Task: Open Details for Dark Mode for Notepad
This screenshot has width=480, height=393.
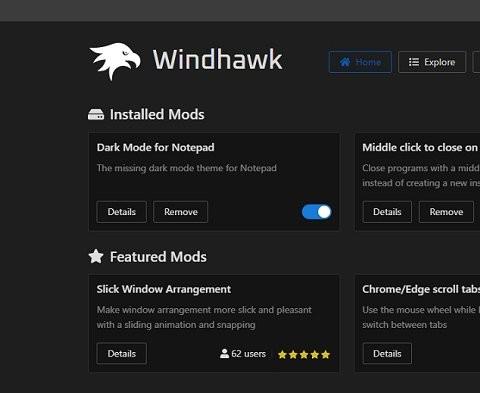Action: pos(121,212)
